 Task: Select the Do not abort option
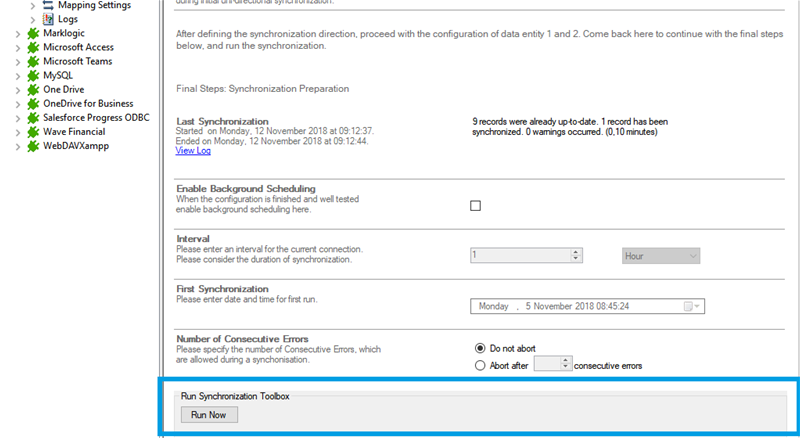[480, 348]
